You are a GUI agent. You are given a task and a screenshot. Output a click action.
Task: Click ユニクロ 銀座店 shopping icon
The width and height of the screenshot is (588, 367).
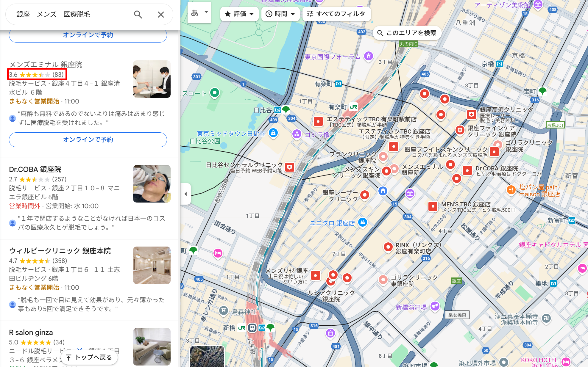(x=362, y=222)
